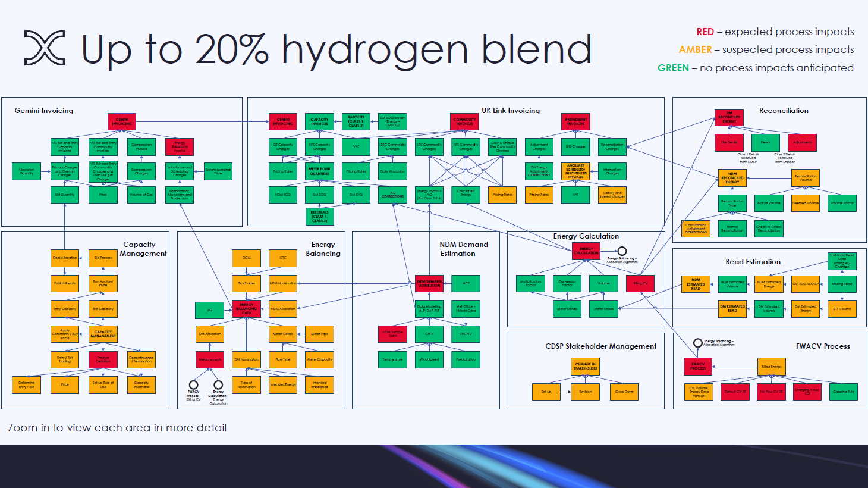The image size is (868, 488).
Task: Click the green UIG box in Energy Balancing
Action: 209,310
